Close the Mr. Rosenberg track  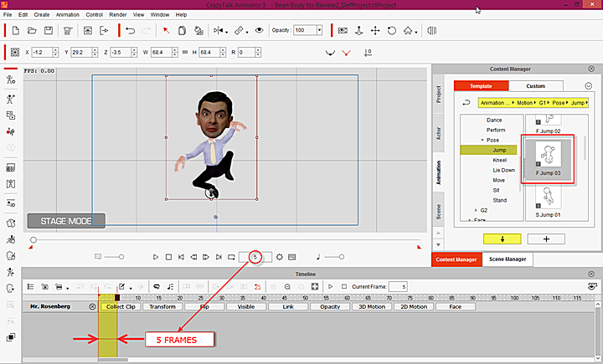pyautogui.click(x=92, y=306)
